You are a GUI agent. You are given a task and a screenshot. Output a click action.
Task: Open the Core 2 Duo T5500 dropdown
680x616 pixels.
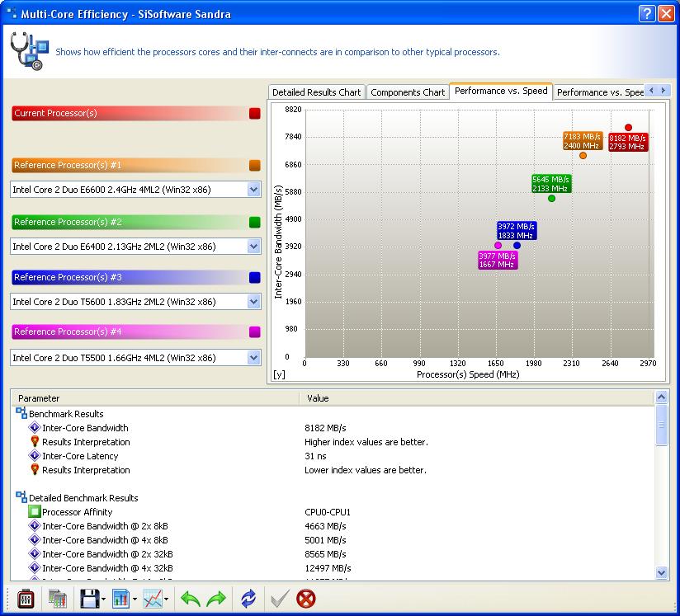253,358
